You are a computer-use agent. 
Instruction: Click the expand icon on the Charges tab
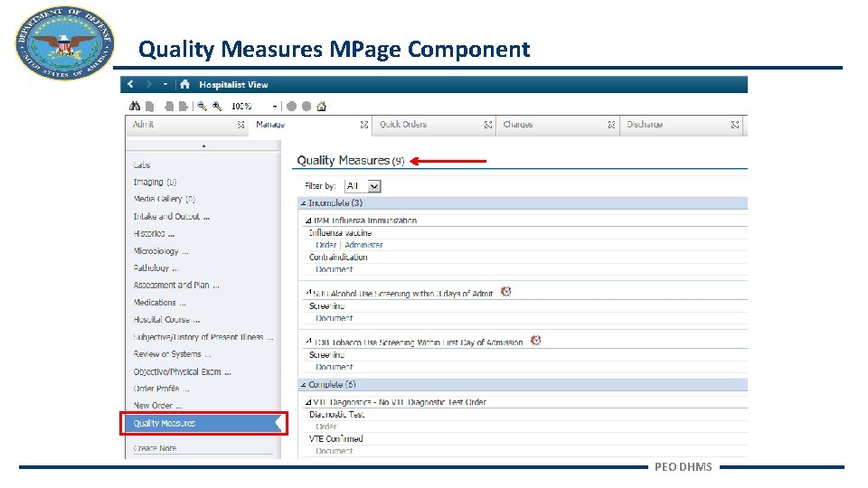click(x=611, y=125)
